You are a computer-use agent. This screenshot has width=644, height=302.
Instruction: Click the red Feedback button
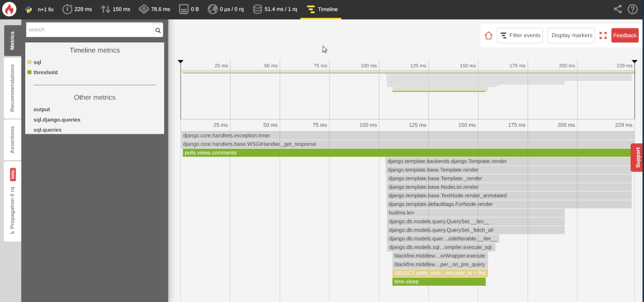point(625,35)
